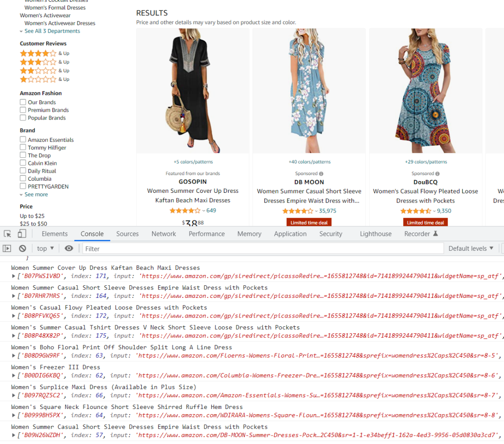The image size is (504, 444).
Task: Create live expression with eye icon
Action: (69, 248)
